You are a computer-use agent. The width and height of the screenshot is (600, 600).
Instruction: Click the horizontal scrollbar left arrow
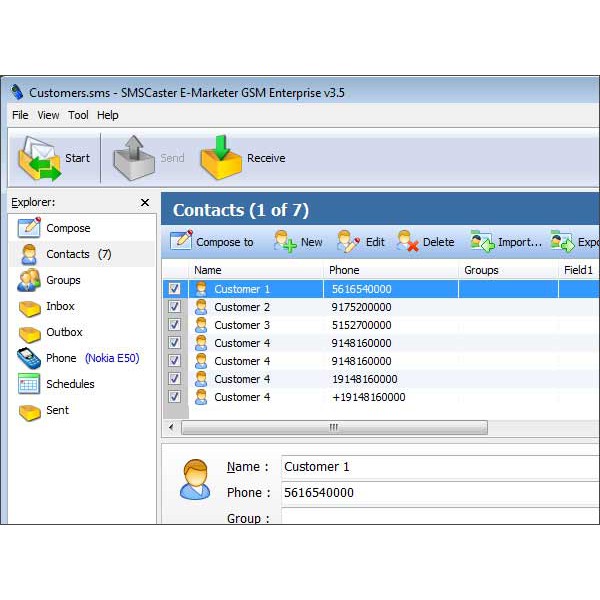(x=171, y=427)
